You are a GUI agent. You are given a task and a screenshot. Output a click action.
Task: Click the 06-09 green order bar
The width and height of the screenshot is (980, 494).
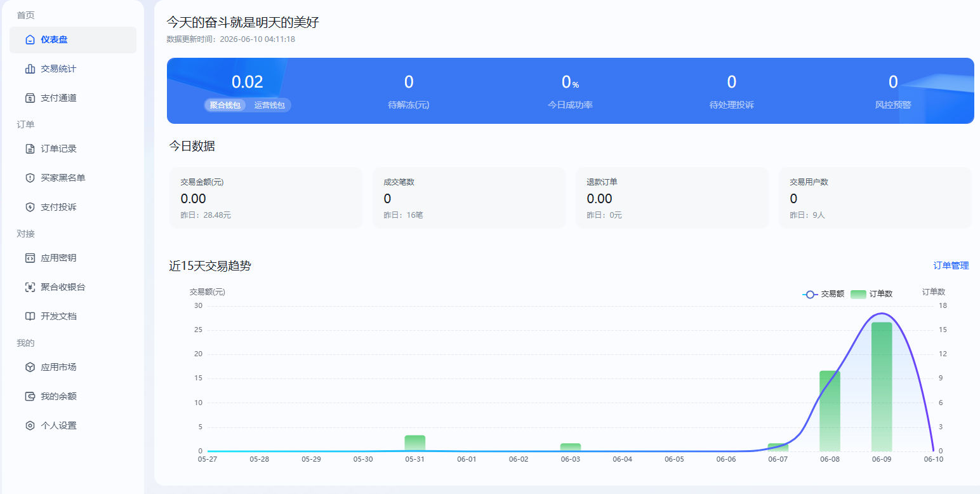882,387
